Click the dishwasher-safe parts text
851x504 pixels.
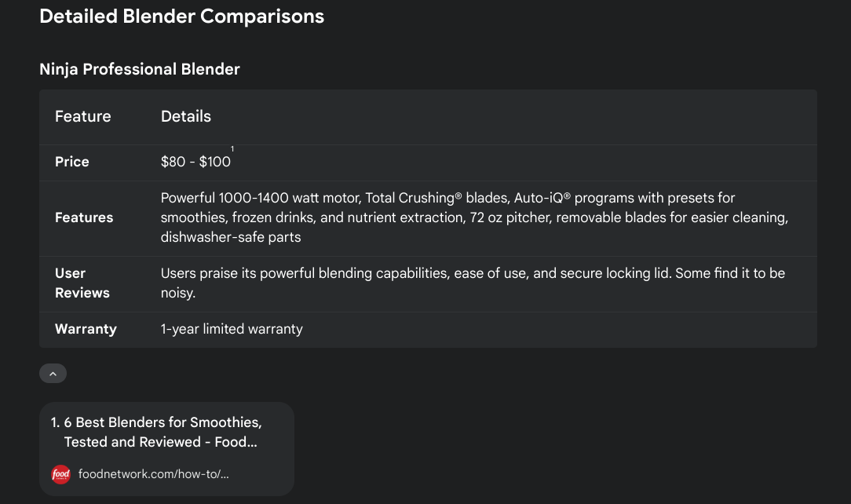(x=231, y=237)
